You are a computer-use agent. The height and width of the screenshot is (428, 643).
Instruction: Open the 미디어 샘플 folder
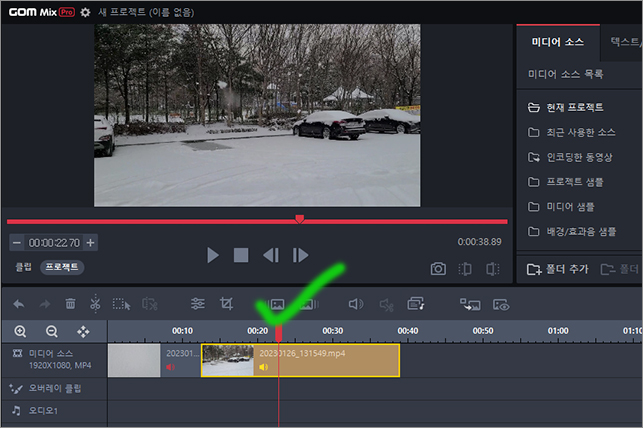click(x=570, y=207)
